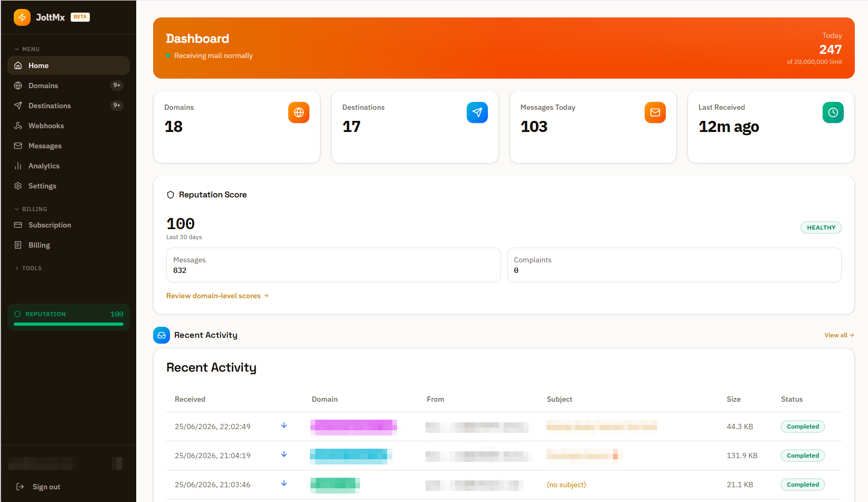The width and height of the screenshot is (868, 502).
Task: Open Destinations in the sidebar
Action: (69, 106)
